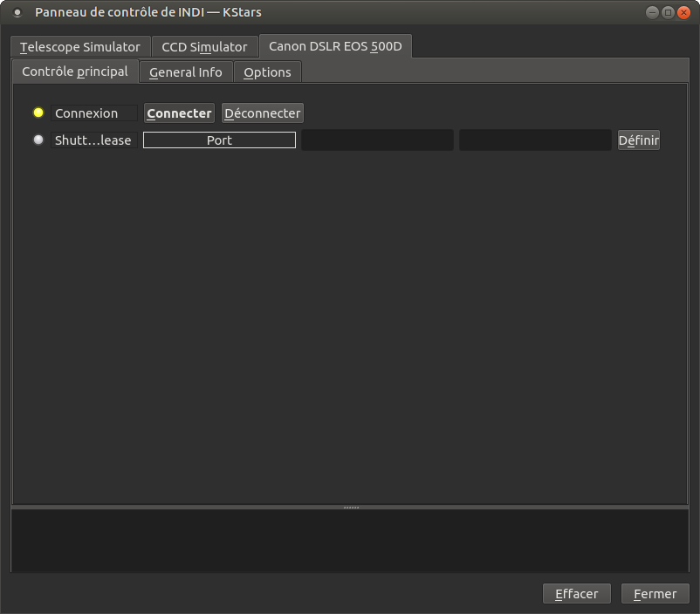The width and height of the screenshot is (700, 614).
Task: Click the KStars window menu icon in the title bar
Action: (x=17, y=12)
